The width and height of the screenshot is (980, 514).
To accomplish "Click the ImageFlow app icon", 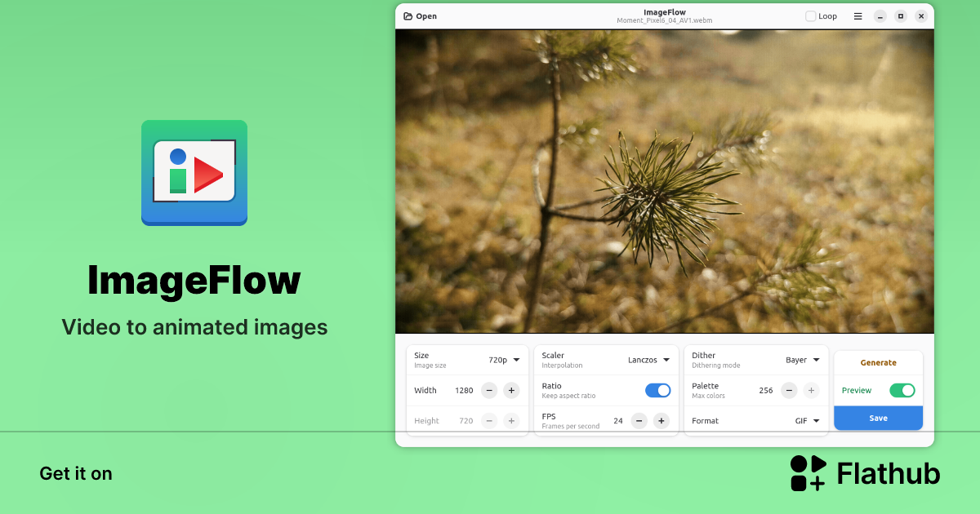I will 194,172.
